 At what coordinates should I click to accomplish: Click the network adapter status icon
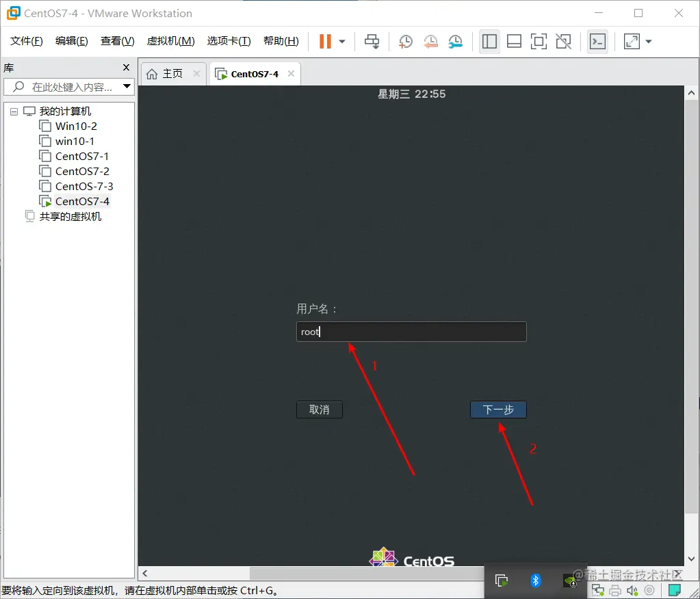click(x=598, y=590)
